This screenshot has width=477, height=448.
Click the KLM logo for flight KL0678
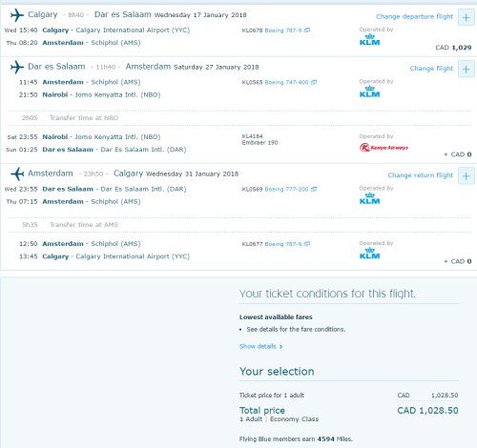[x=369, y=40]
